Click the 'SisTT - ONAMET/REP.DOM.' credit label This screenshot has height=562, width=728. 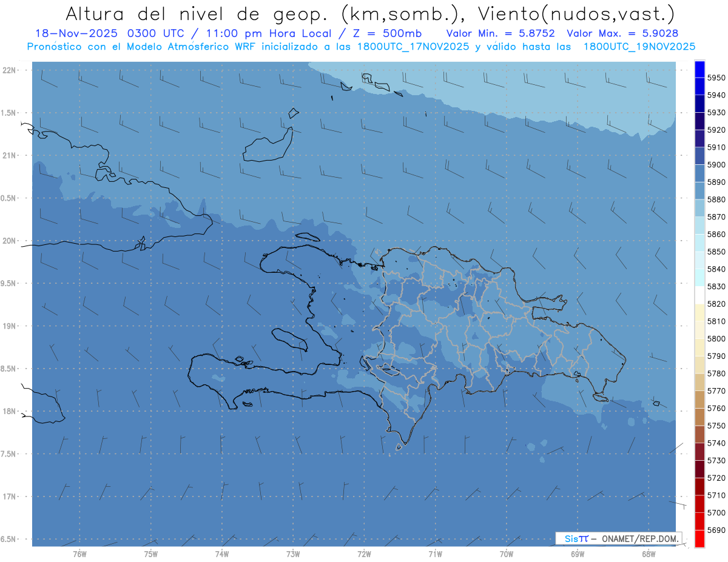coord(619,538)
